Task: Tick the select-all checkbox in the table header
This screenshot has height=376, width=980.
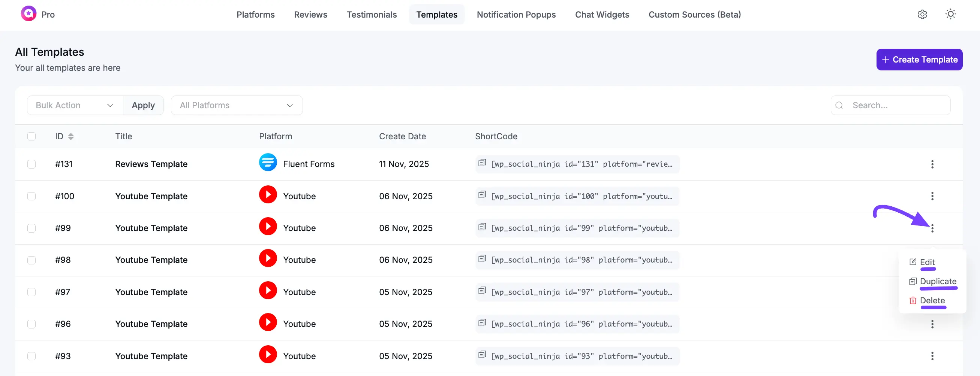Action: coord(31,136)
